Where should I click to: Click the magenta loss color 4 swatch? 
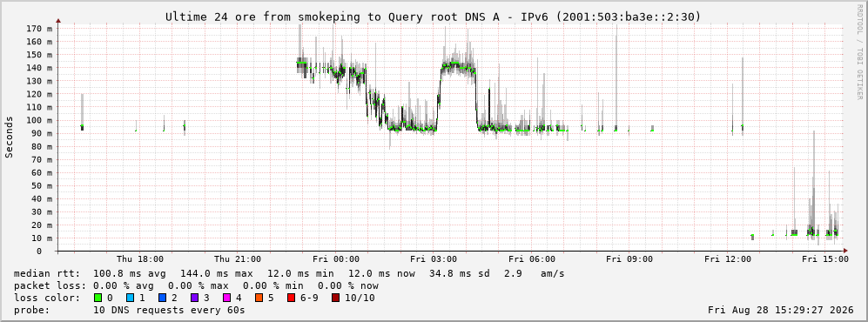point(226,298)
